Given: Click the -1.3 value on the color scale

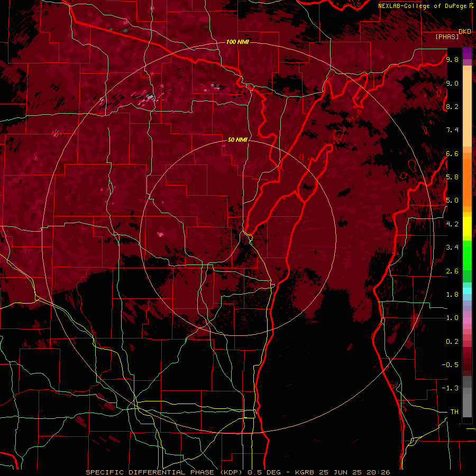Looking at the screenshot, I should point(450,388).
